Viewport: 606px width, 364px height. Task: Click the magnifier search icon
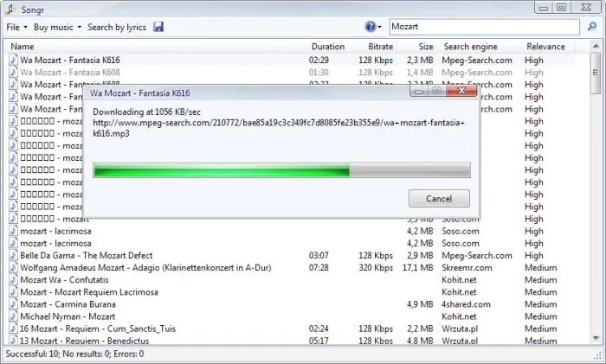(x=591, y=27)
